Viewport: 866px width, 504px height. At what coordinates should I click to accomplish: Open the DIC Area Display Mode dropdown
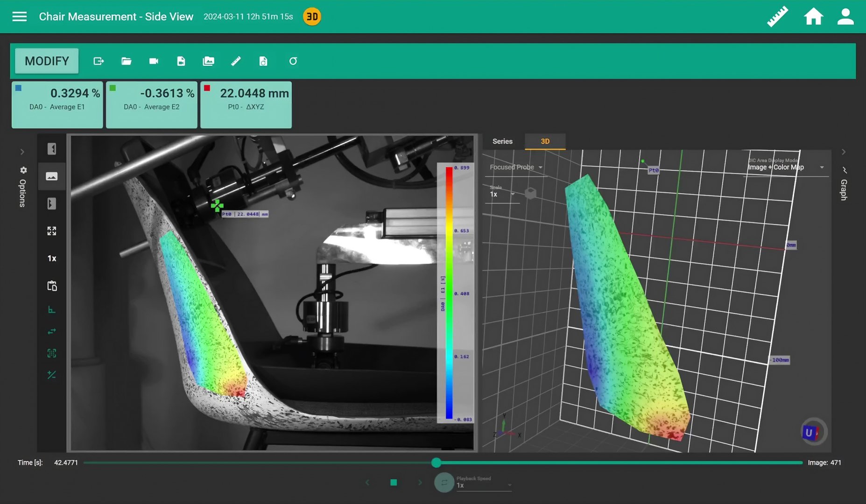786,167
